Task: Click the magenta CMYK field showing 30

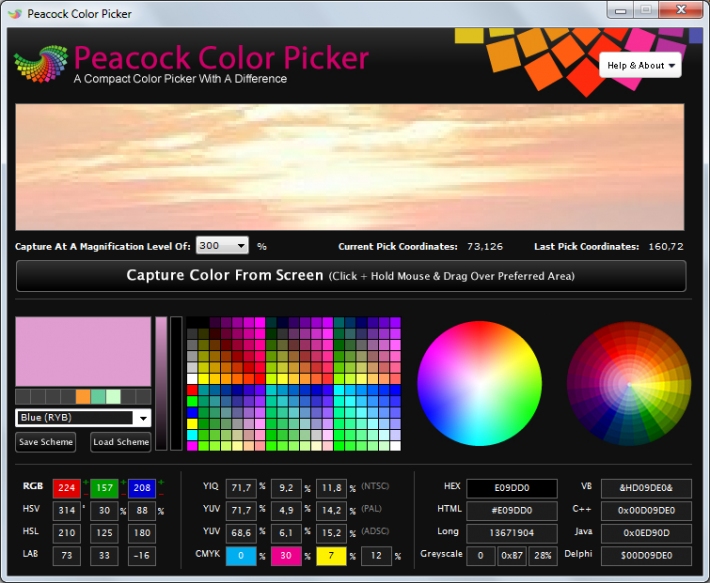Action: coord(286,556)
